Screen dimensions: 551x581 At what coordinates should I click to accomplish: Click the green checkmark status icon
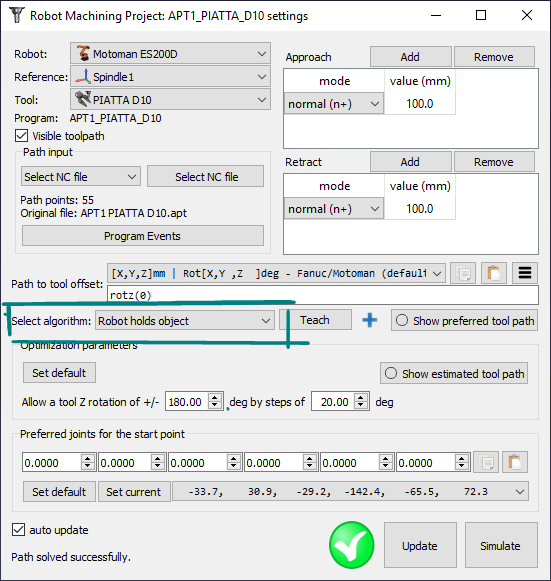351,545
